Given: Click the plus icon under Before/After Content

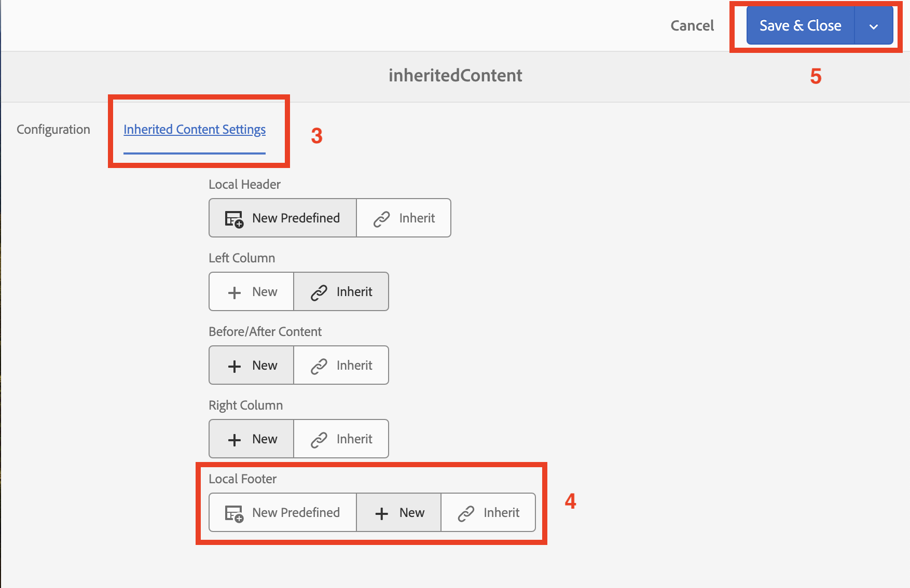Looking at the screenshot, I should (x=235, y=366).
